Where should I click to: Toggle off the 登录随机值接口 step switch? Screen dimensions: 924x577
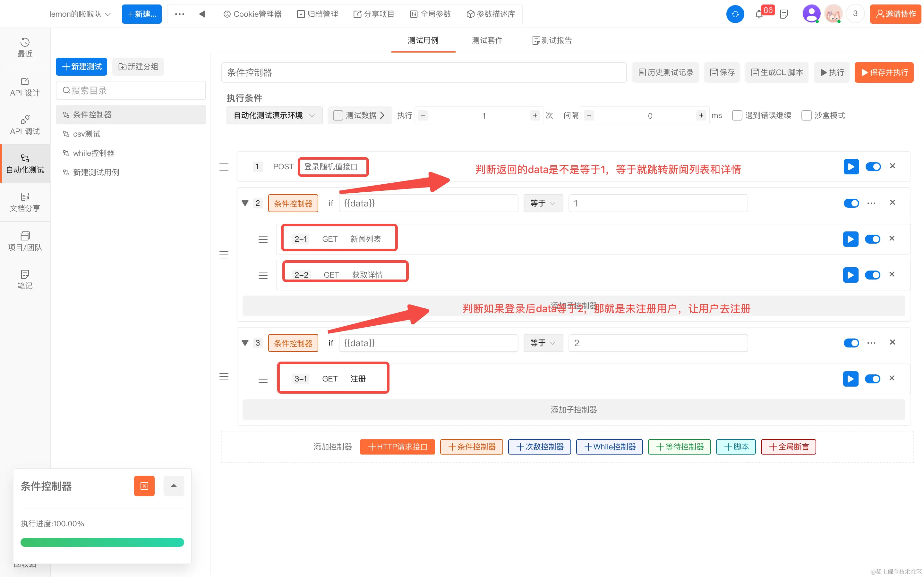point(873,167)
